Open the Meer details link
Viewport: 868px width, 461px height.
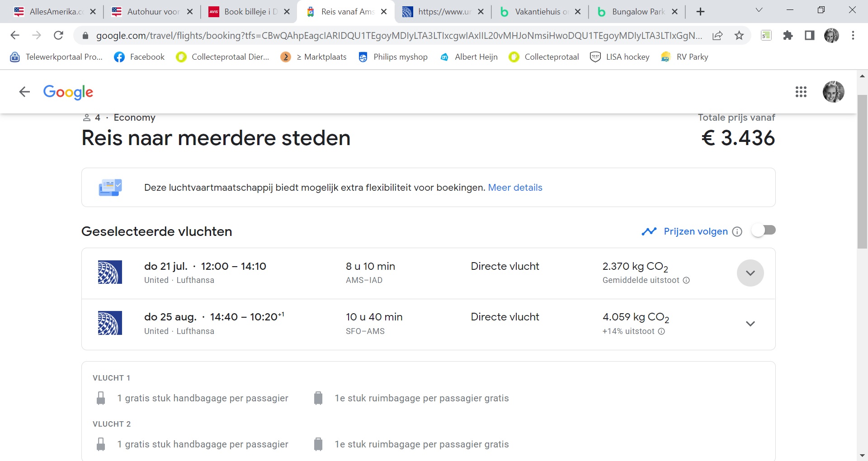[x=515, y=188]
